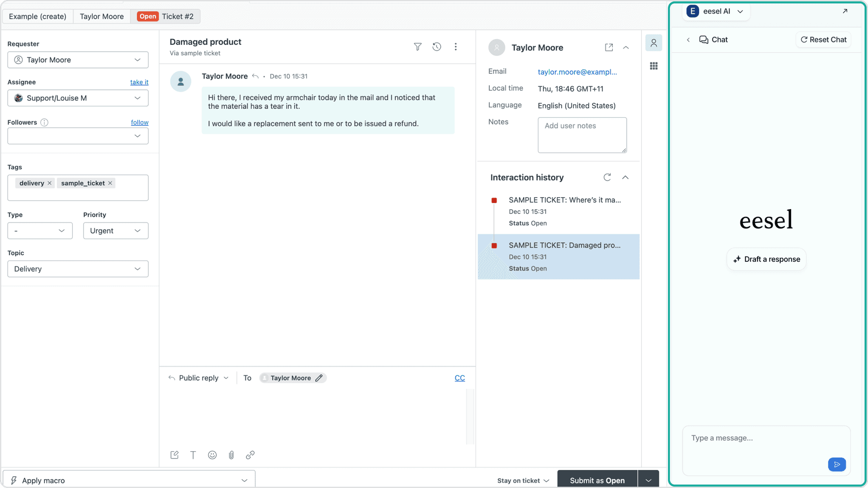Open the Public reply type dropdown

tap(198, 377)
